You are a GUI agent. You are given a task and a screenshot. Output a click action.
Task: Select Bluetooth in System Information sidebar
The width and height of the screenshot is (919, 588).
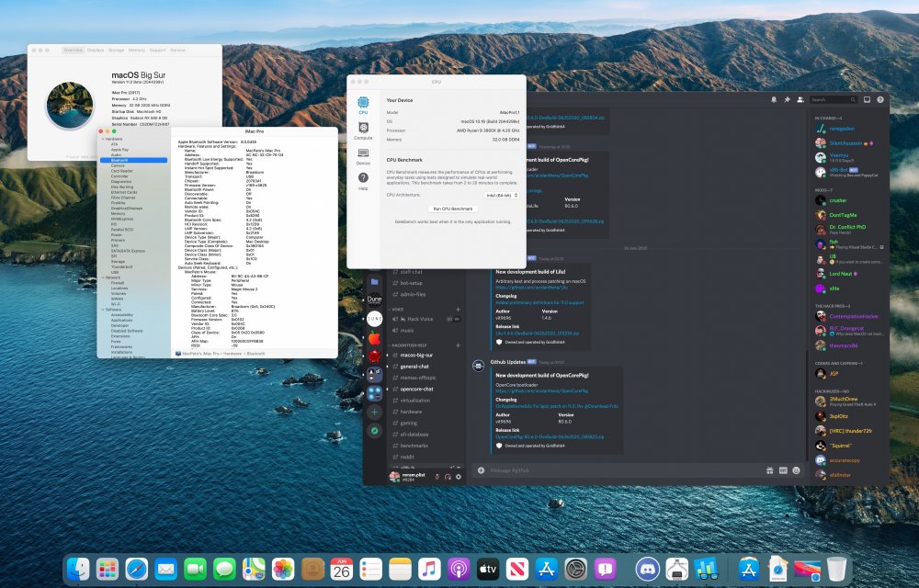point(133,160)
